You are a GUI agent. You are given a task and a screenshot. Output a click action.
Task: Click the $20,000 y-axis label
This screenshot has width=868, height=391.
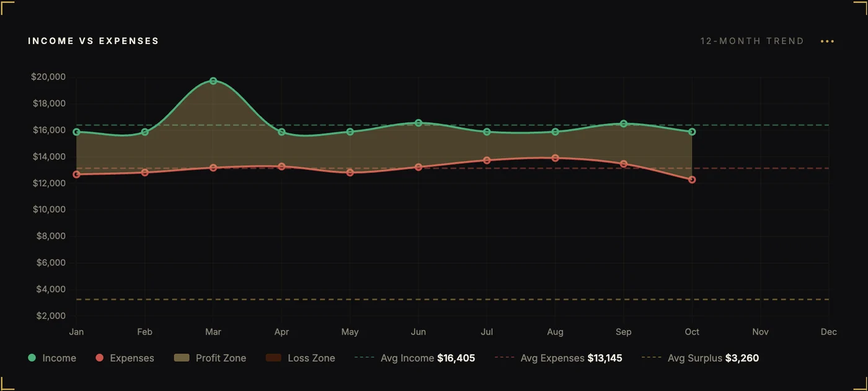pyautogui.click(x=48, y=77)
